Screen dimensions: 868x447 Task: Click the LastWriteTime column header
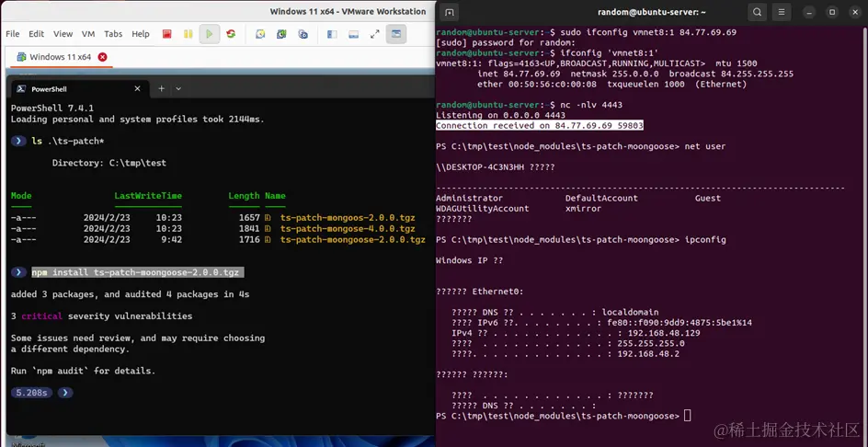[148, 196]
